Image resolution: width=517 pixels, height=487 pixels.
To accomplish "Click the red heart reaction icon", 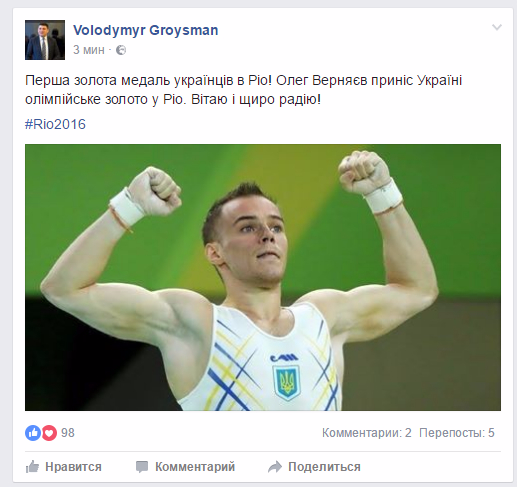I will pyautogui.click(x=49, y=433).
